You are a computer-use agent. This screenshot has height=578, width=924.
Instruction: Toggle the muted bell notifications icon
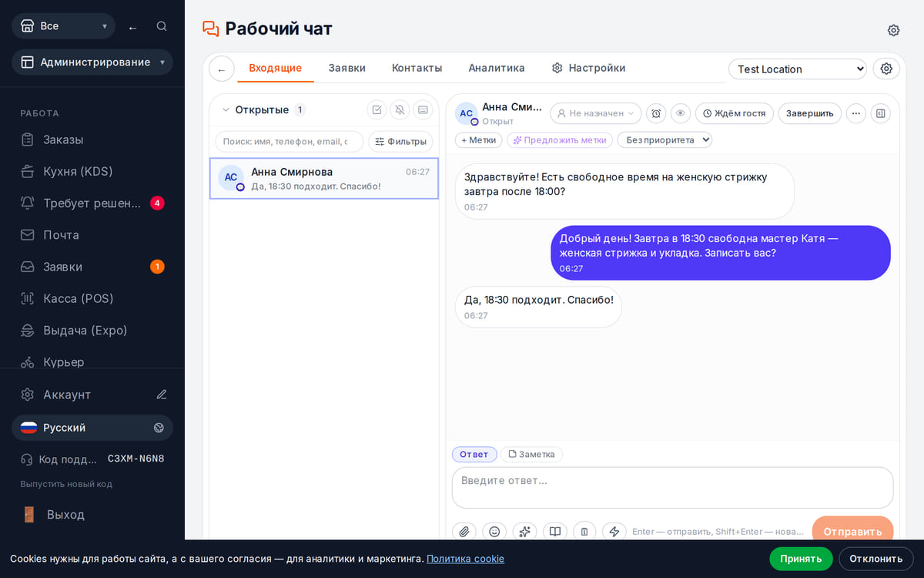click(x=400, y=110)
